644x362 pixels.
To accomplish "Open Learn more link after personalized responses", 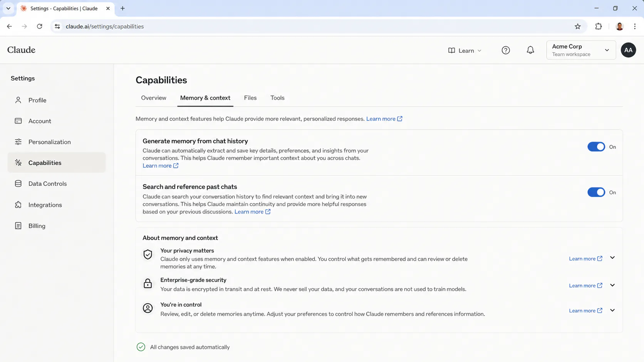I will (384, 119).
